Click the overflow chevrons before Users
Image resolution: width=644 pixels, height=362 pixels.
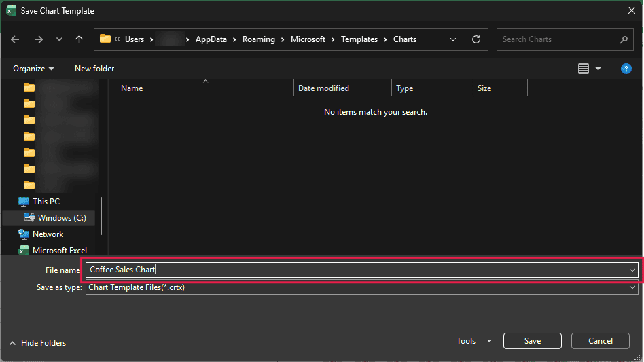click(x=117, y=39)
